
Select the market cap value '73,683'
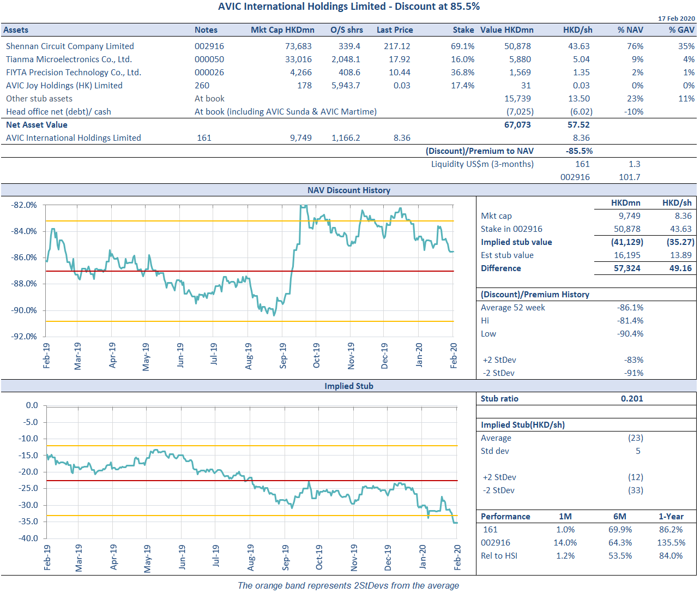pos(298,46)
